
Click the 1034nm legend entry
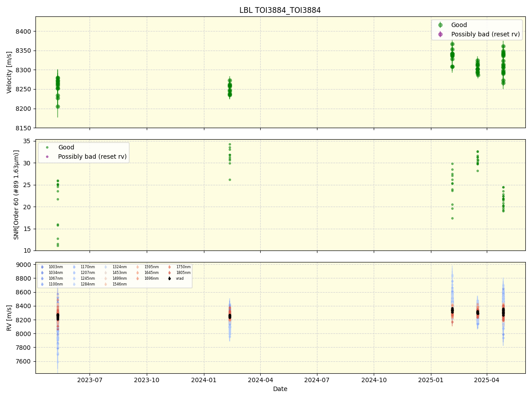55,273
